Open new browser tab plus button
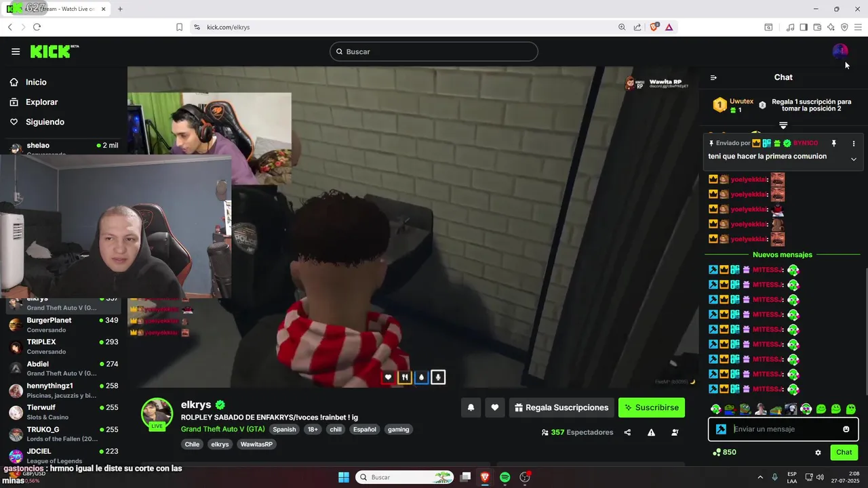Screen dimensions: 868x488 pos(120,9)
